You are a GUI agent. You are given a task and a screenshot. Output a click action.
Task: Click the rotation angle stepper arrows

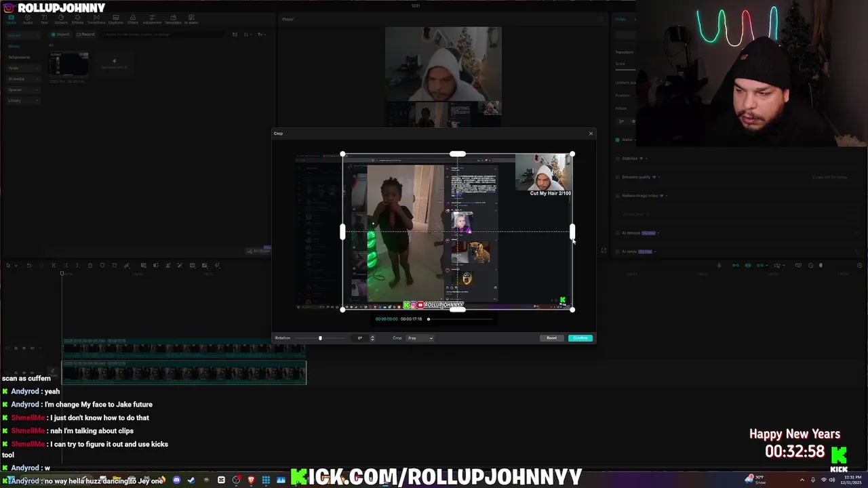coord(372,338)
